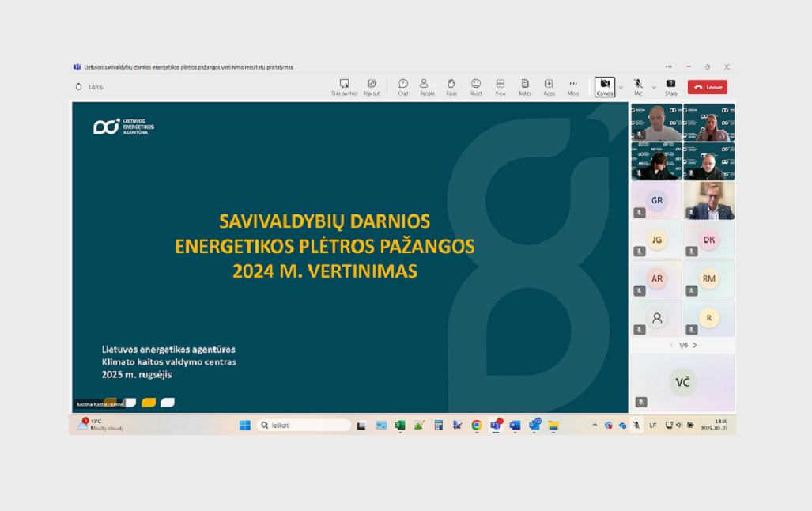812x511 pixels.
Task: Open the Apps button in toolbar
Action: (x=549, y=87)
